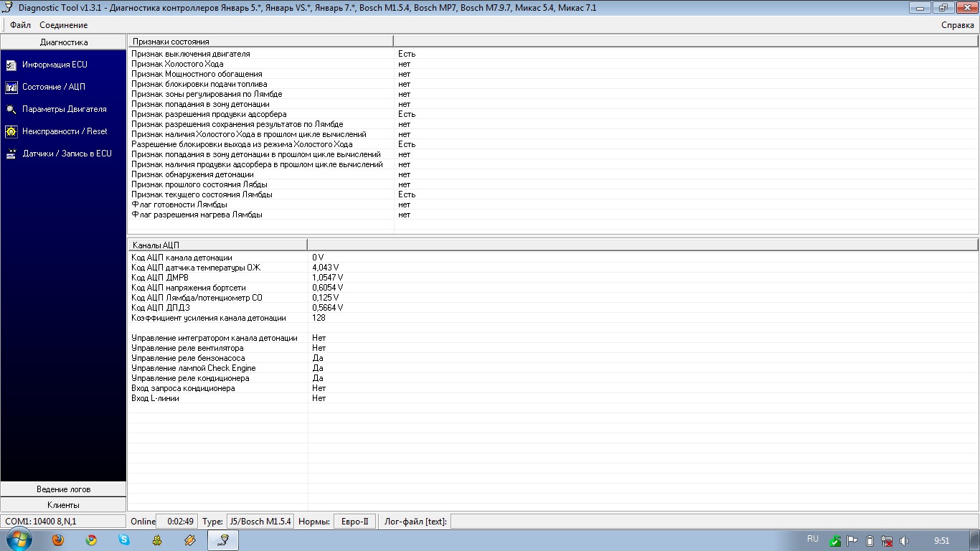Open the Информация ECU section icon
Image resolution: width=980 pixels, height=551 pixels.
[11, 65]
